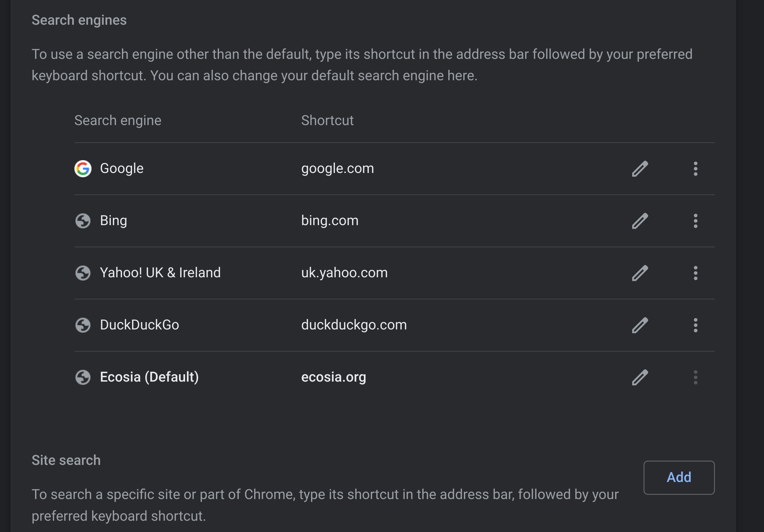The height and width of the screenshot is (532, 764).
Task: Open more actions menu for DuckDuckGo
Action: tap(695, 325)
